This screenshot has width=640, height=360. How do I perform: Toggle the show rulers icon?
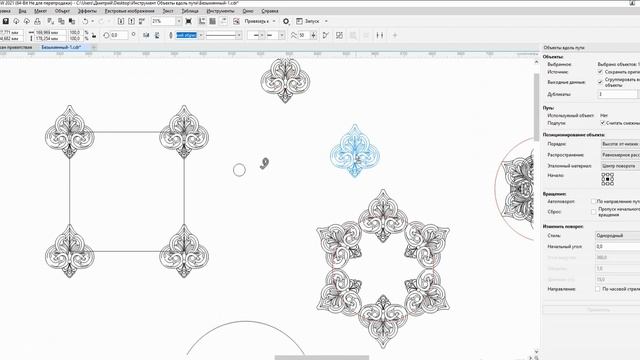[x=202, y=21]
